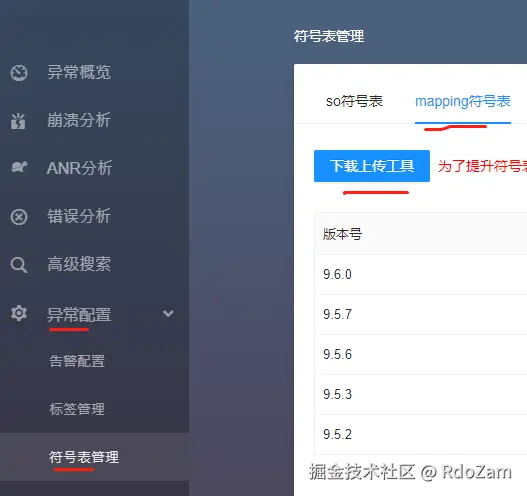Click the gear icon beside 异常配置
Image resolution: width=527 pixels, height=496 pixels.
click(x=19, y=313)
